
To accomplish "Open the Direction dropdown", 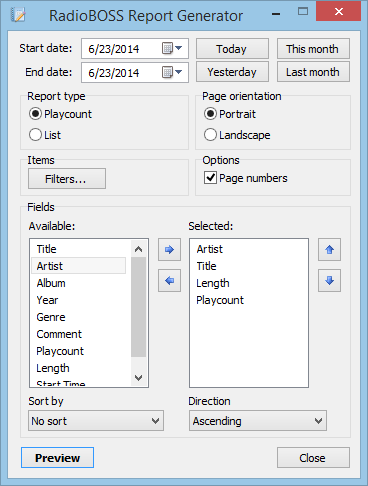I will pyautogui.click(x=258, y=421).
